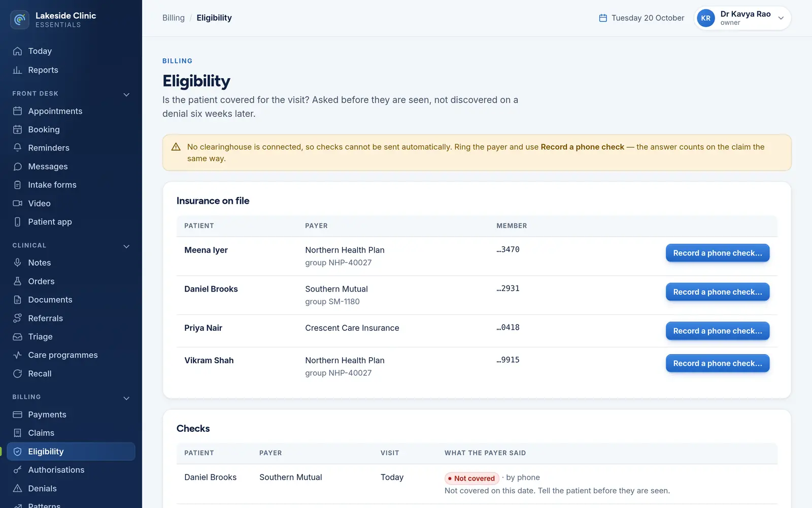Click the Crescent Care Insurance payer cell
This screenshot has height=508, width=812.
pyautogui.click(x=352, y=328)
